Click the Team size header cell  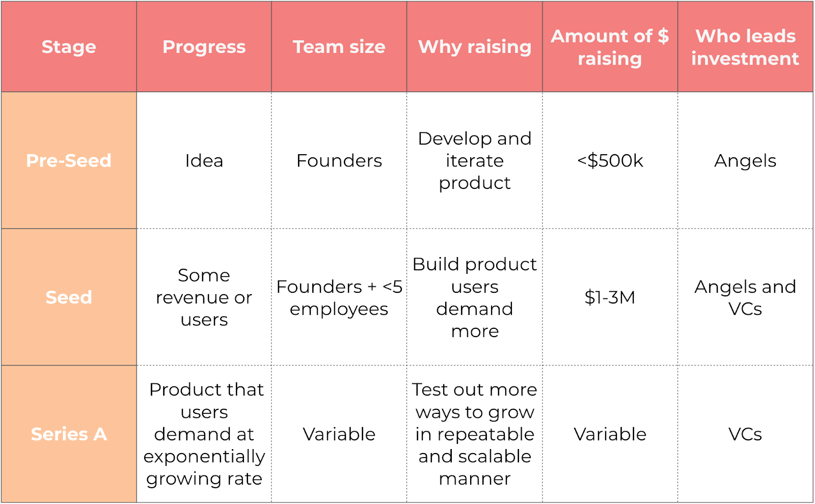tap(339, 47)
